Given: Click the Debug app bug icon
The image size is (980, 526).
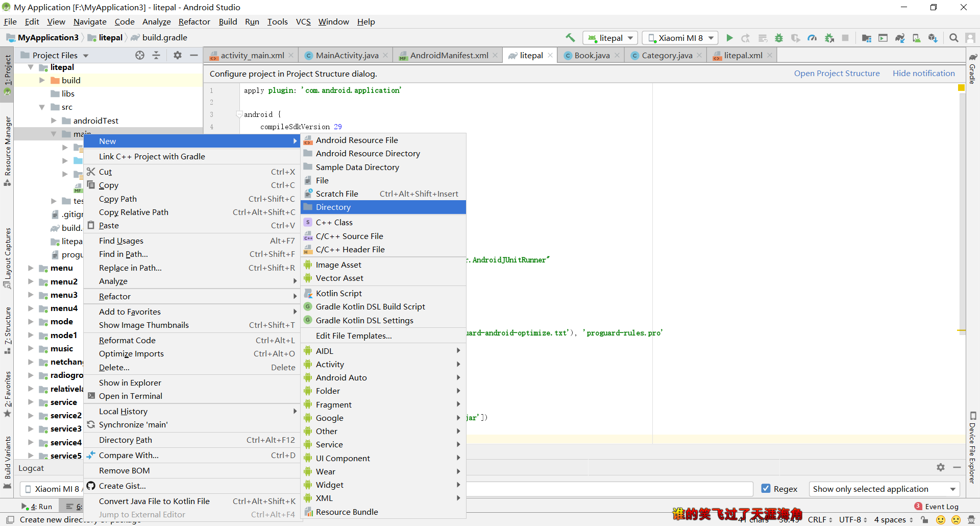Looking at the screenshot, I should 779,38.
